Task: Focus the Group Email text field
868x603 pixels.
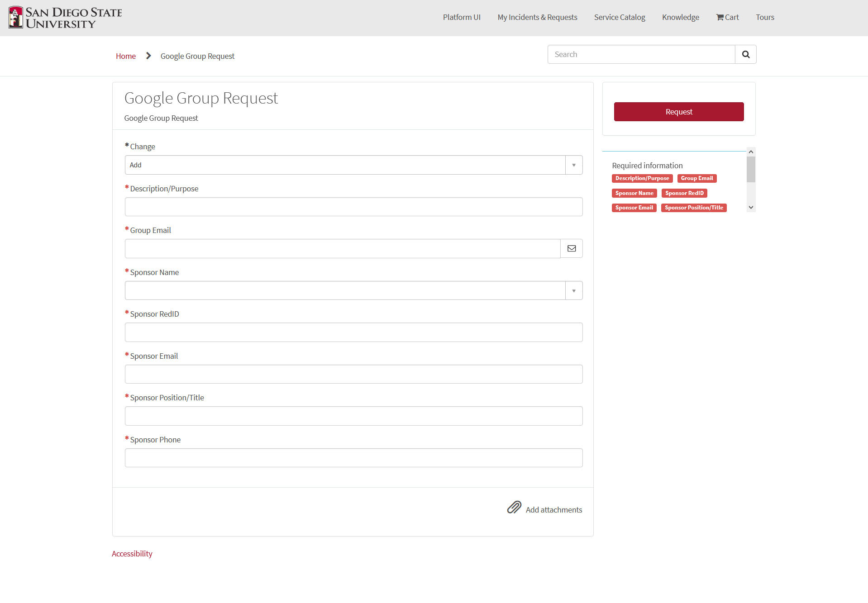Action: tap(343, 248)
